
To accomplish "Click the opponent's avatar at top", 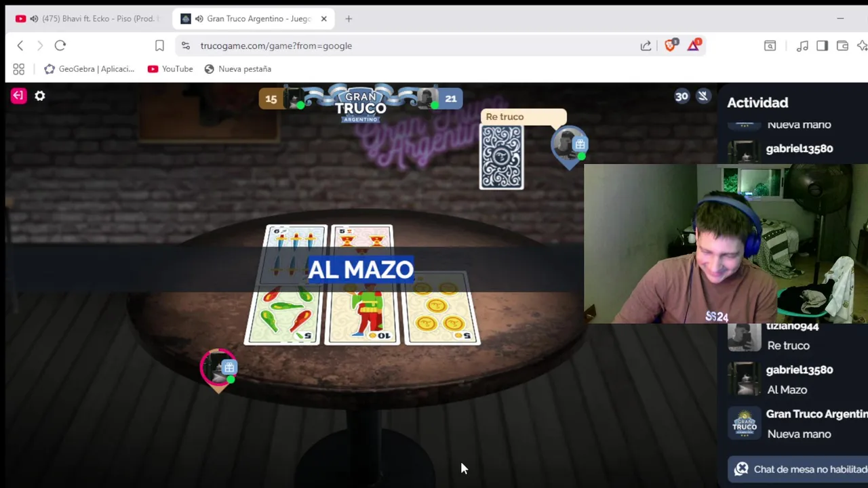I will pyautogui.click(x=568, y=144).
